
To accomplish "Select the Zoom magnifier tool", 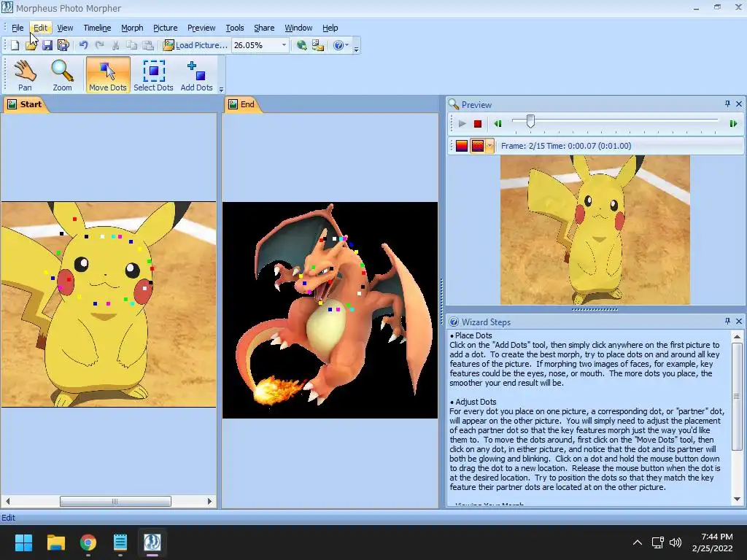I will click(63, 75).
